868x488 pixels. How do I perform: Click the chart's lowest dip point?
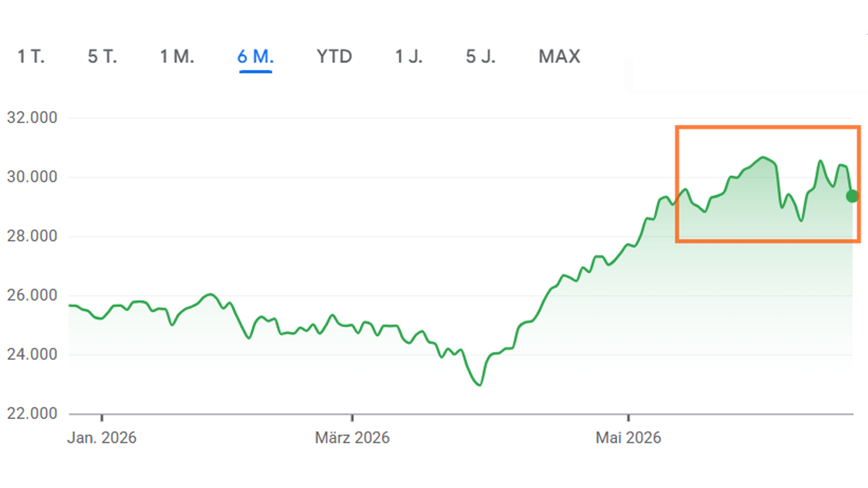[479, 385]
